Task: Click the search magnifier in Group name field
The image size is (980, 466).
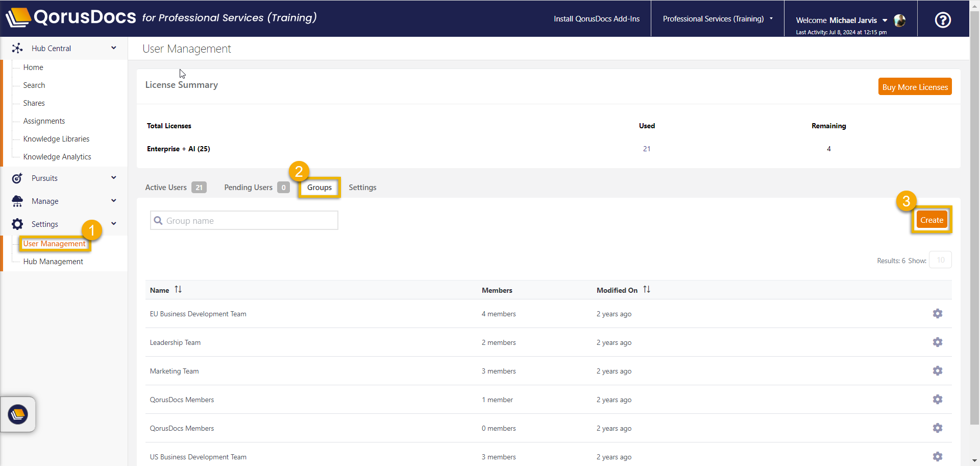Action: pyautogui.click(x=158, y=221)
